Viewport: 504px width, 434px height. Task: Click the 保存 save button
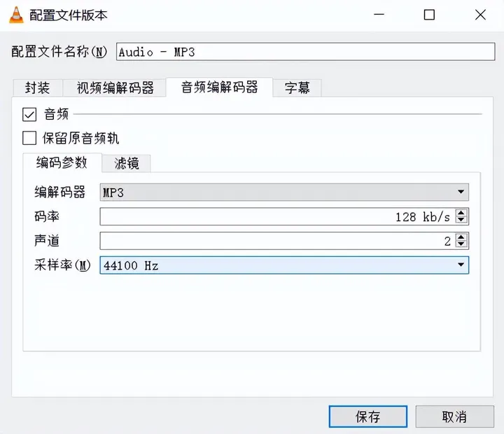click(x=368, y=416)
